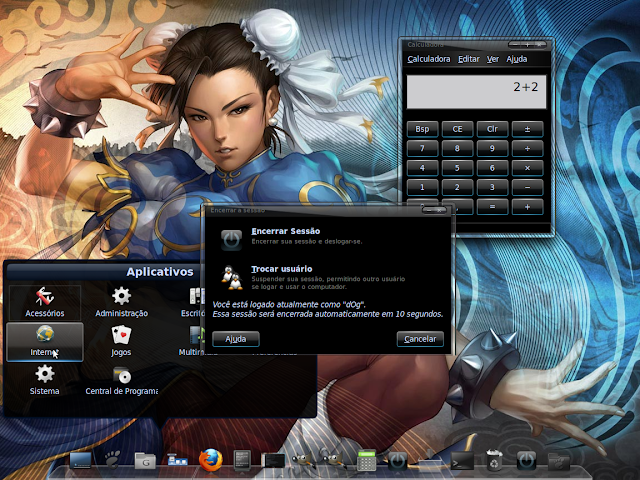Image resolution: width=640 pixels, height=480 pixels.
Task: Click digit 6 on the calculator
Action: [492, 168]
